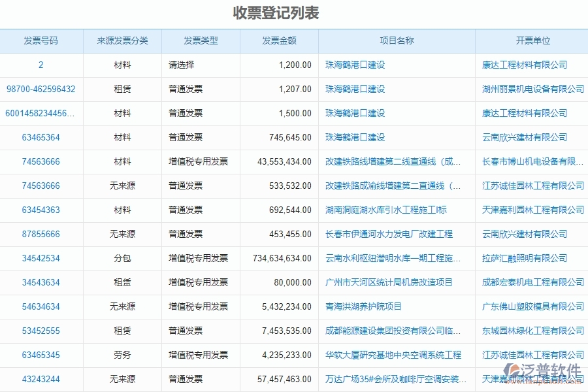The height and width of the screenshot is (392, 588).
Task: Open invoice 98700-462596432
Action: point(41,89)
